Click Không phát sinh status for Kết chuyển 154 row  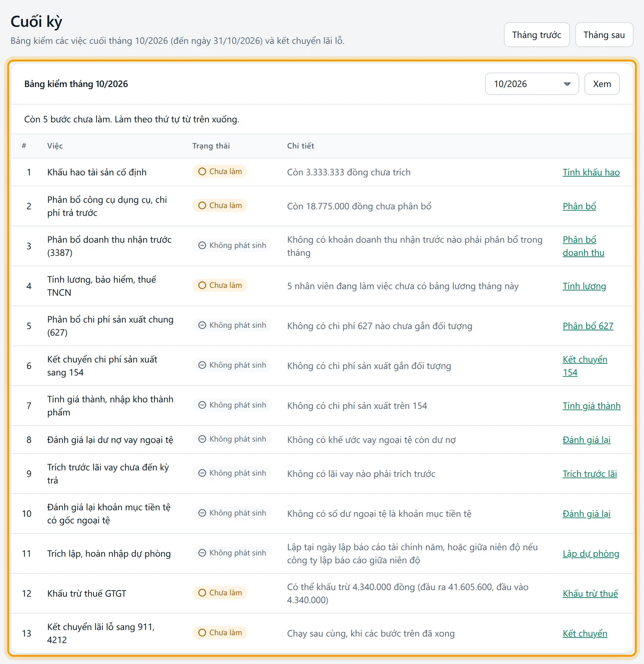(232, 365)
